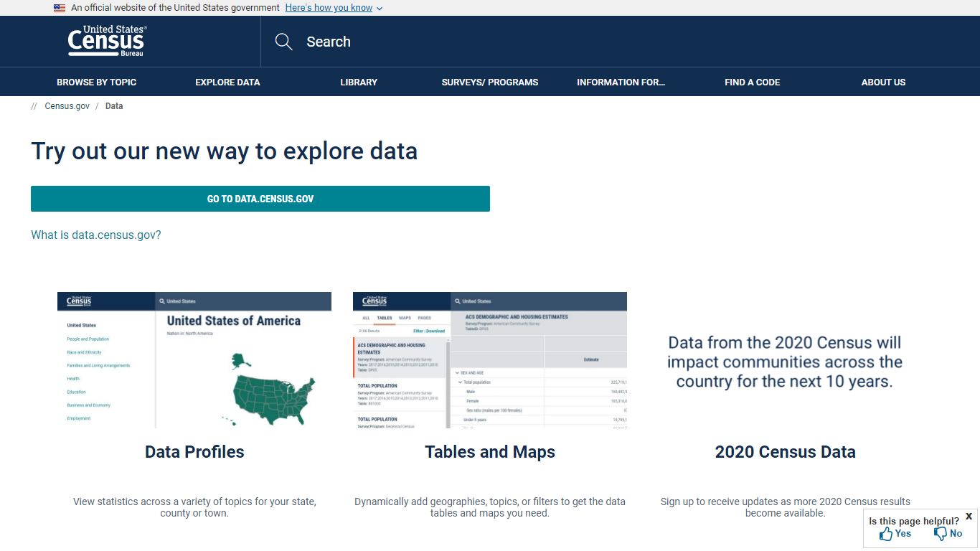Open 'Here's how you know' link
This screenshot has height=551, width=980.
click(329, 8)
